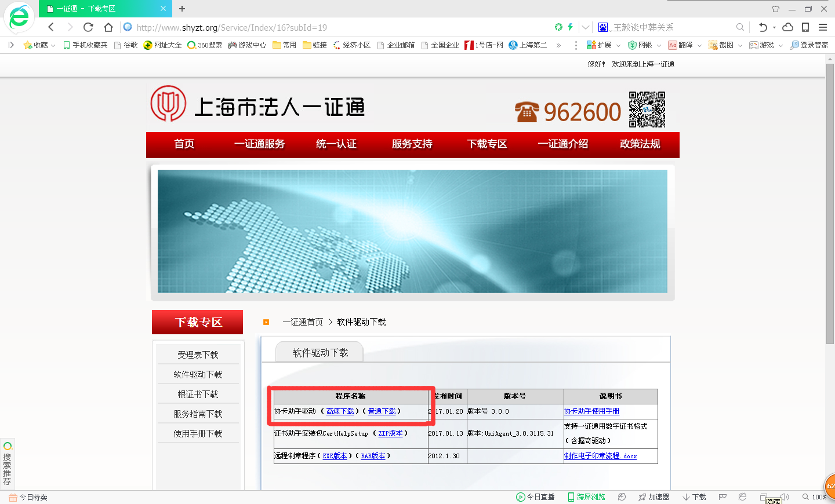
Task: Select 政策法规 in the red navigation bar
Action: pyautogui.click(x=640, y=144)
